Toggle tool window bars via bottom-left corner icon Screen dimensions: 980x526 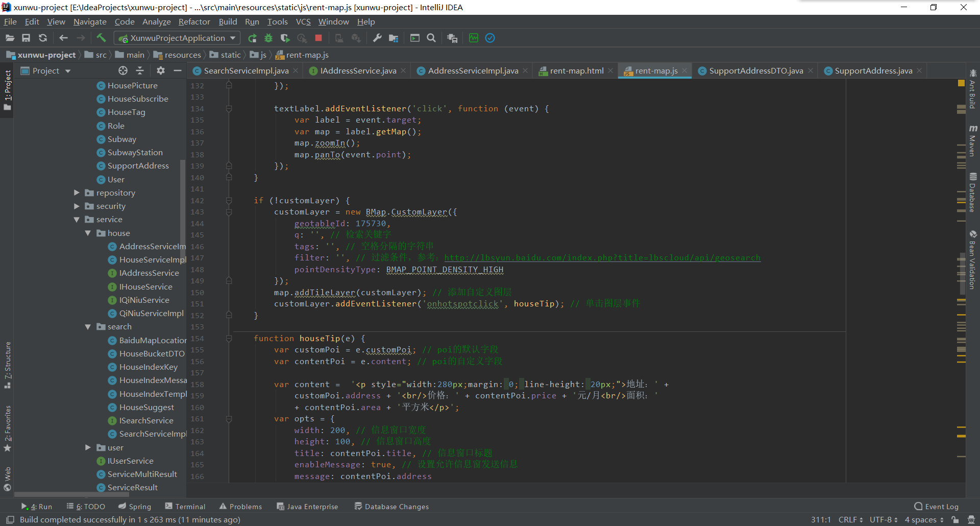click(10, 519)
